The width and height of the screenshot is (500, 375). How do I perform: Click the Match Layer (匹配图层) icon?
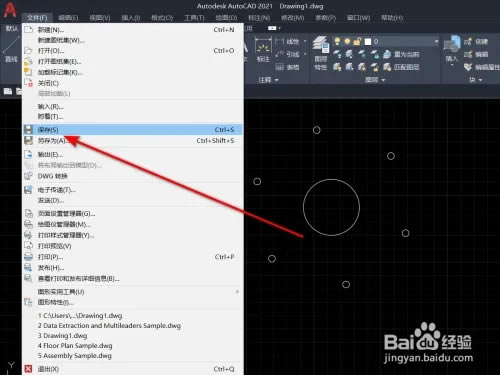[387, 67]
